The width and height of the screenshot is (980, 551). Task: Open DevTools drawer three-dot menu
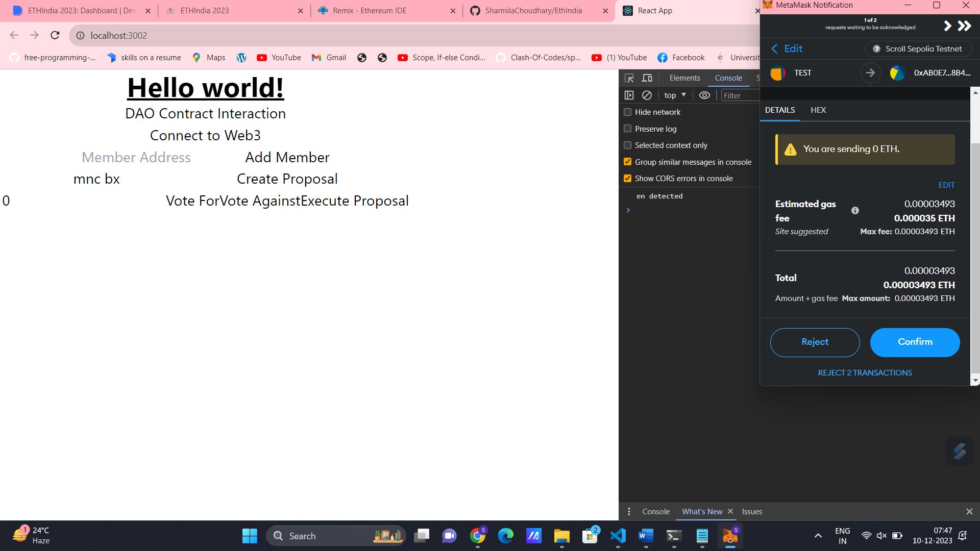coord(629,511)
